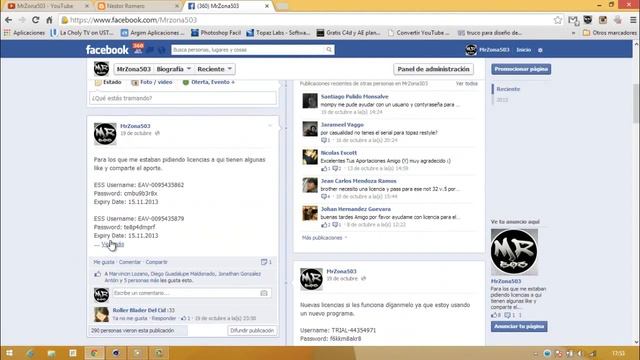640x360 pixels.
Task: Focus the Facebook search box
Action: [248, 50]
